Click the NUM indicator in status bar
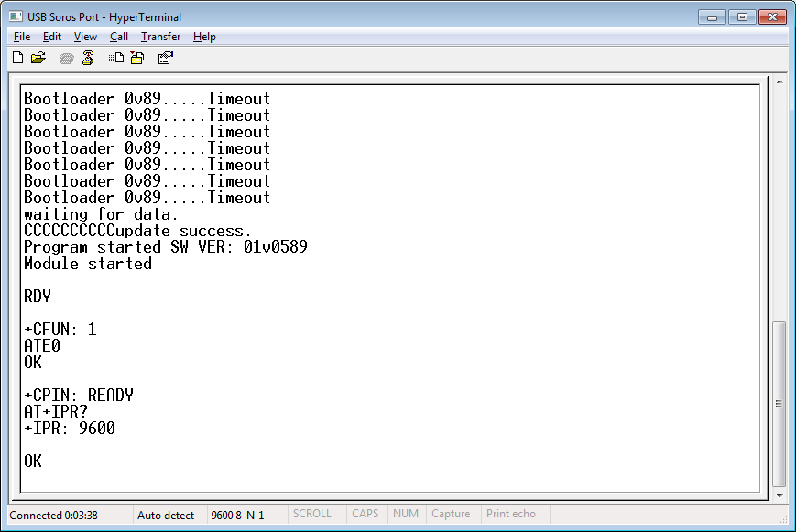796x532 pixels. (x=406, y=514)
